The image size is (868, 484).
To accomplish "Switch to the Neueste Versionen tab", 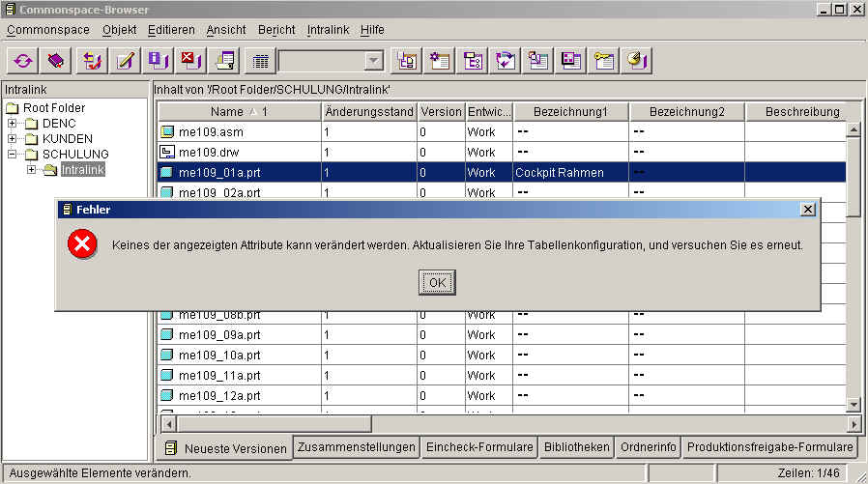I will click(x=225, y=448).
